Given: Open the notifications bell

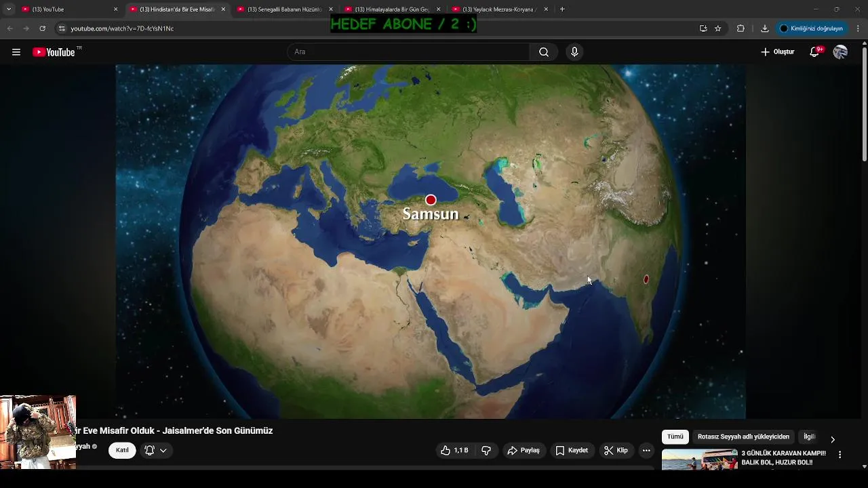Looking at the screenshot, I should pyautogui.click(x=815, y=52).
